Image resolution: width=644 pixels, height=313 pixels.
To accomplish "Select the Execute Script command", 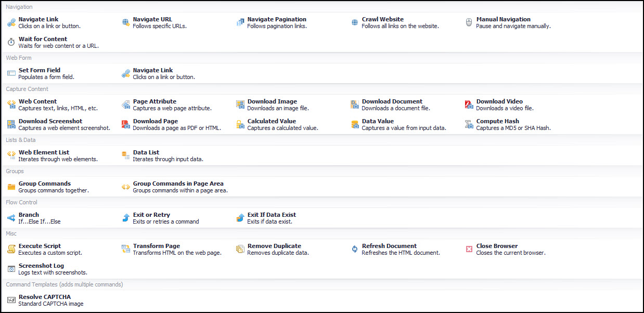I will [x=40, y=246].
